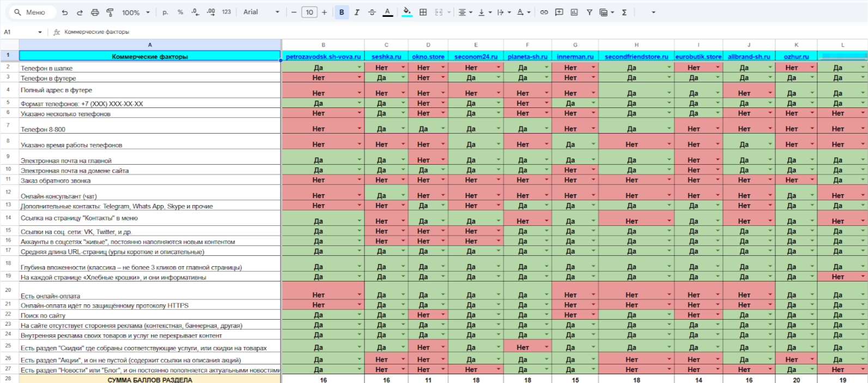Select the СУММА БАЛЛОВ РАЗДЕЛА cell
This screenshot has width=868, height=383.
point(150,379)
